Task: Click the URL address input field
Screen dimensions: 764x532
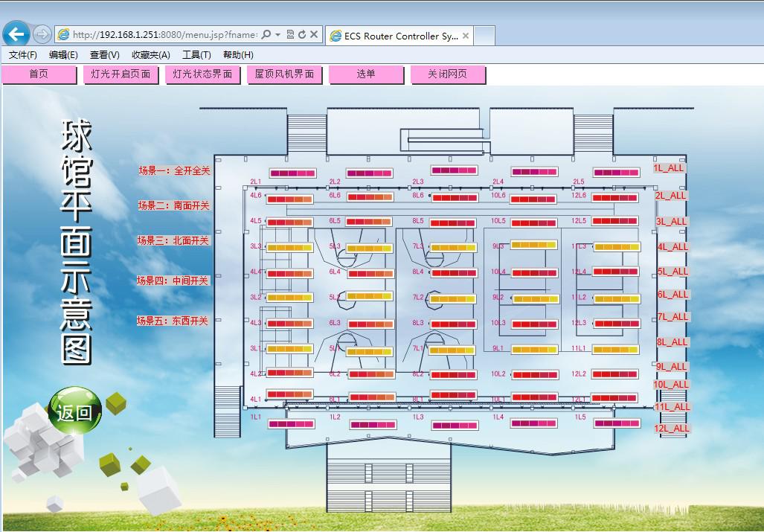Action: tap(164, 35)
